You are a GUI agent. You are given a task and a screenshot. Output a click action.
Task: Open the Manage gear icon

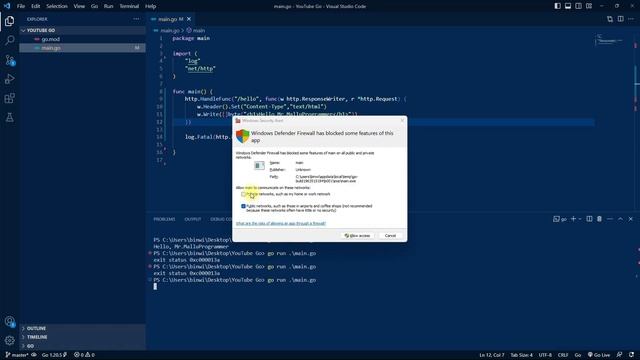[9, 340]
